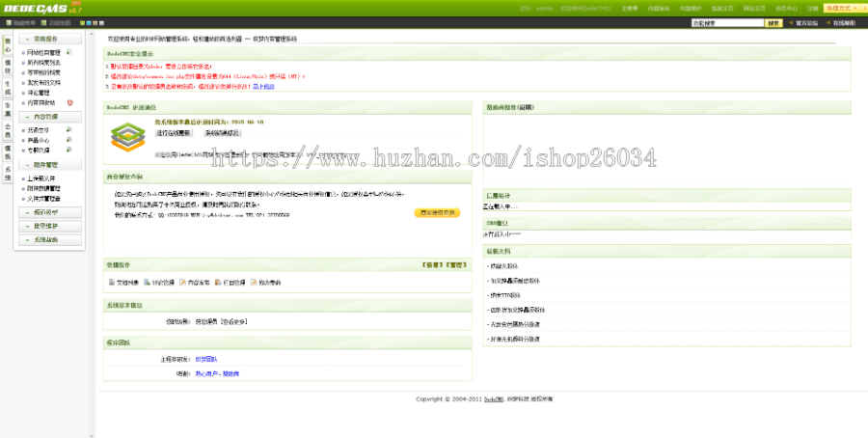Switch to the 采集 sidebar tab
Viewport: 868px width, 438px height.
point(7,109)
